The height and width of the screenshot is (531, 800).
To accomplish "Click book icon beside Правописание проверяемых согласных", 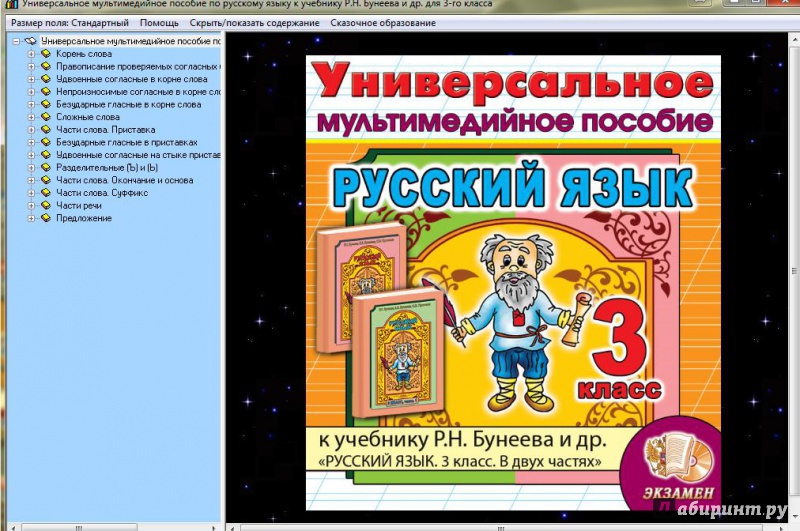I will coord(46,66).
